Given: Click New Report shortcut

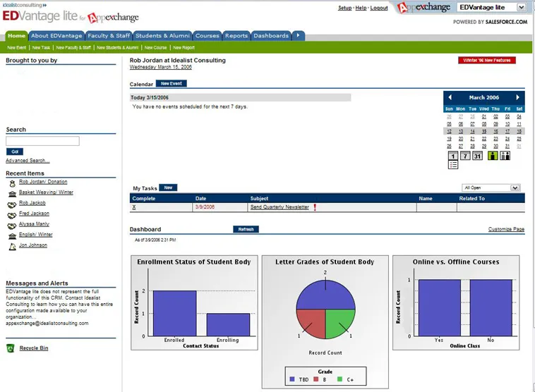Looking at the screenshot, I should [x=184, y=48].
